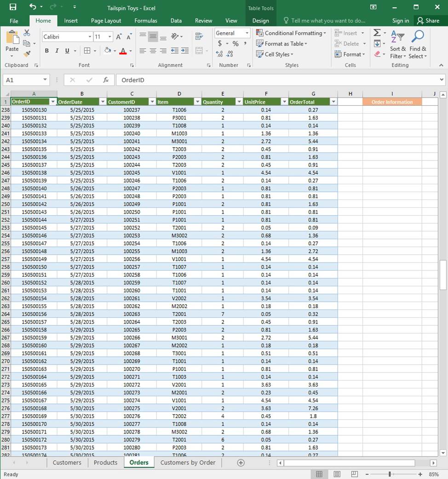This screenshot has height=479, width=448.
Task: Add a new sheet with plus icon
Action: (x=241, y=462)
